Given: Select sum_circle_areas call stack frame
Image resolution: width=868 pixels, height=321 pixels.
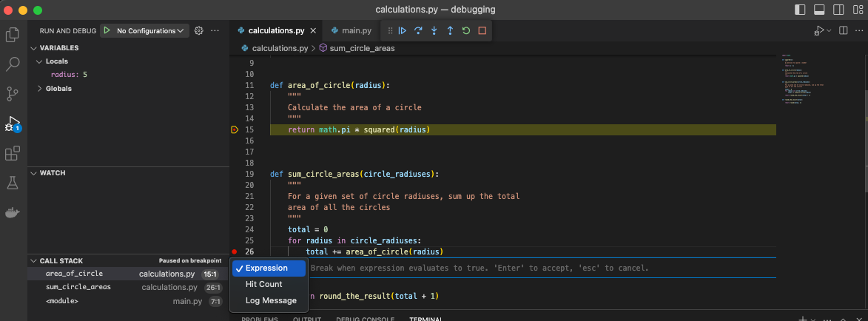Looking at the screenshot, I should click(x=129, y=287).
